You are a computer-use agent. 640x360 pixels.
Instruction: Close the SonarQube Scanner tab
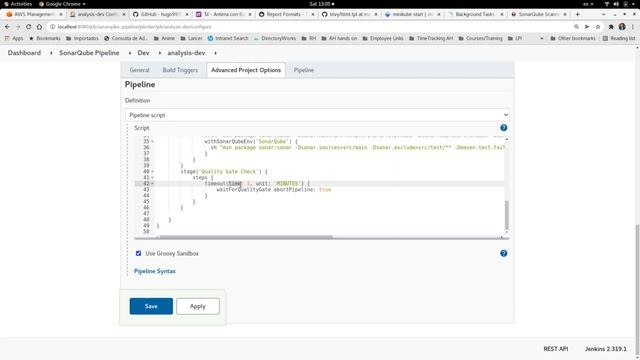565,14
